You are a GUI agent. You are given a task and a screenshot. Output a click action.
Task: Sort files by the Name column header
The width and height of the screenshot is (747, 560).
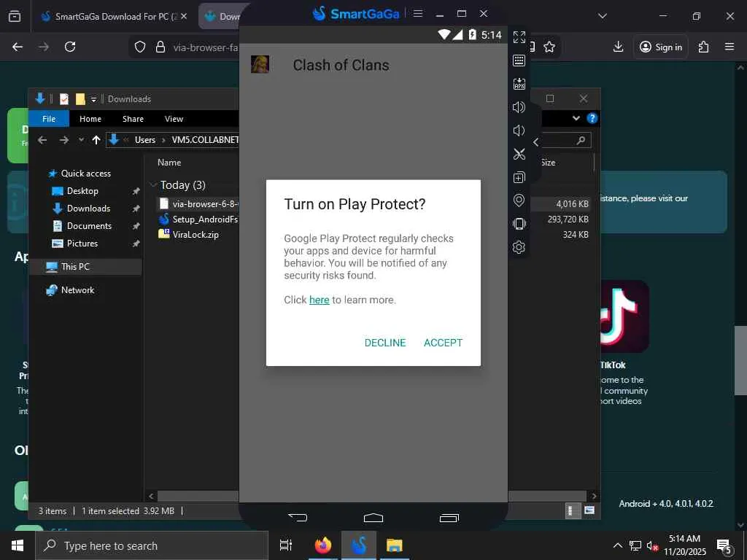tap(169, 163)
